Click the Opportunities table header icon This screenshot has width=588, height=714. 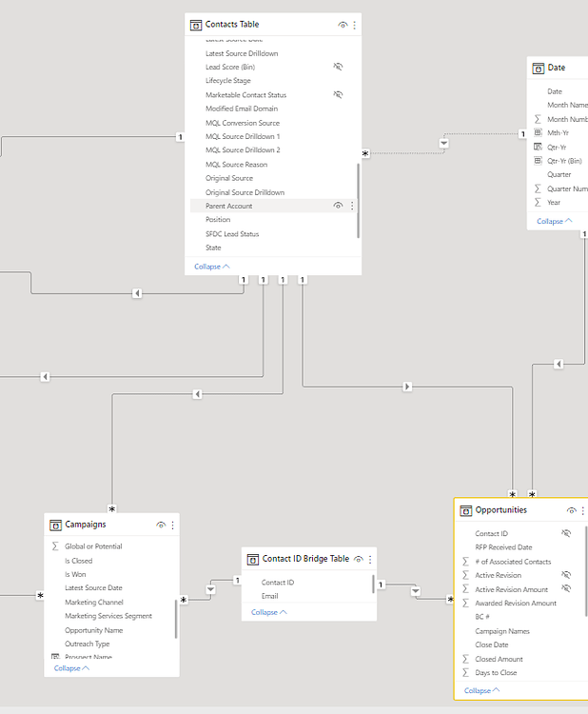point(466,510)
